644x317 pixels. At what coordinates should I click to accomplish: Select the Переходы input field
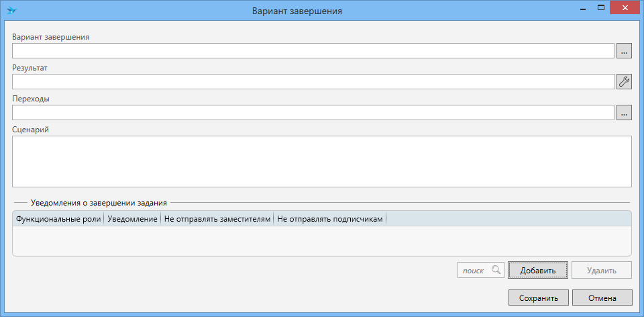(313, 113)
